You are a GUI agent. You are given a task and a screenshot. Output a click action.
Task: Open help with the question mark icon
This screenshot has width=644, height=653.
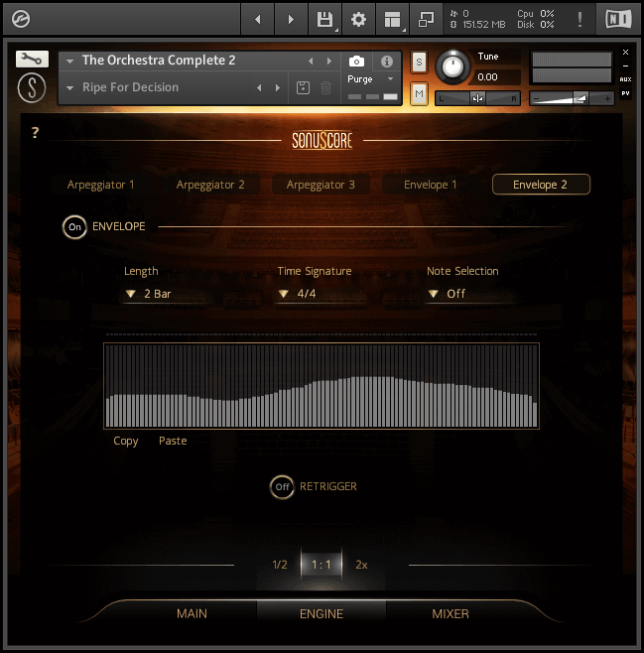(x=36, y=132)
